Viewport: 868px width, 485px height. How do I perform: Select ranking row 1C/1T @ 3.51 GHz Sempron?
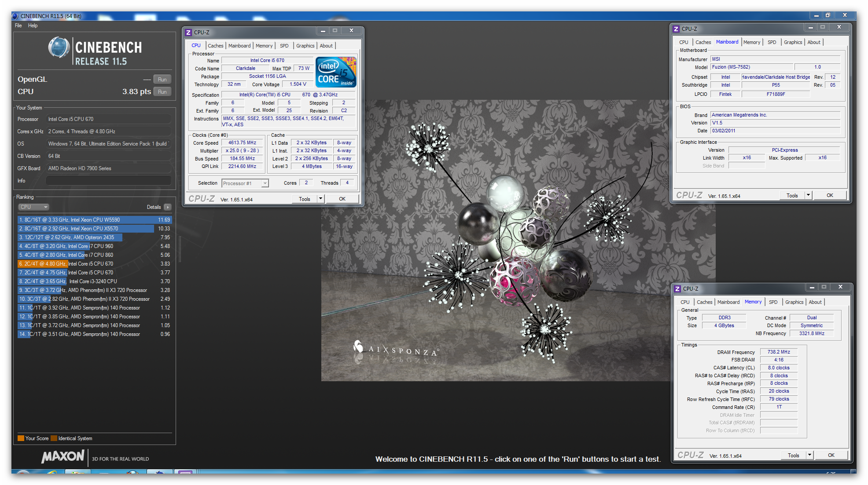click(94, 334)
